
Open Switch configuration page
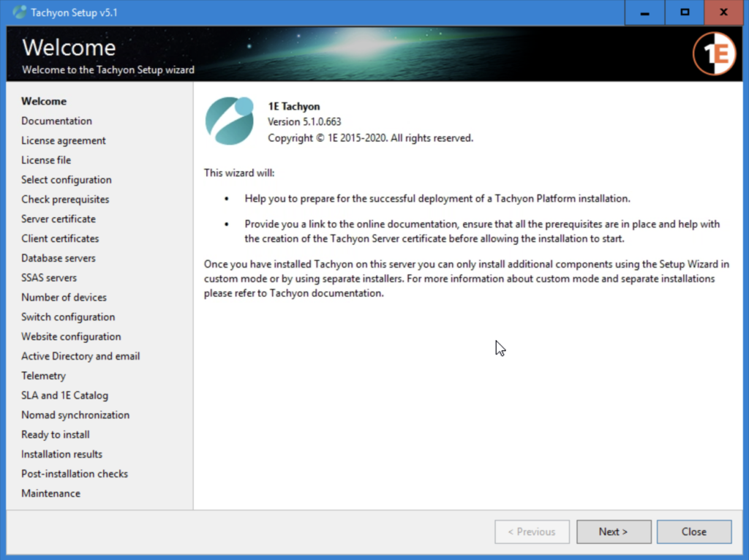click(x=68, y=317)
